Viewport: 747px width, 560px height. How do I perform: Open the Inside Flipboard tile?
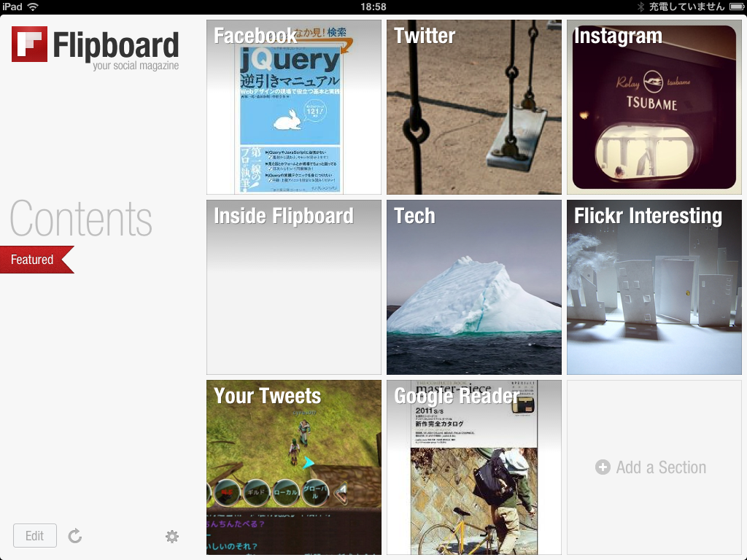click(294, 287)
